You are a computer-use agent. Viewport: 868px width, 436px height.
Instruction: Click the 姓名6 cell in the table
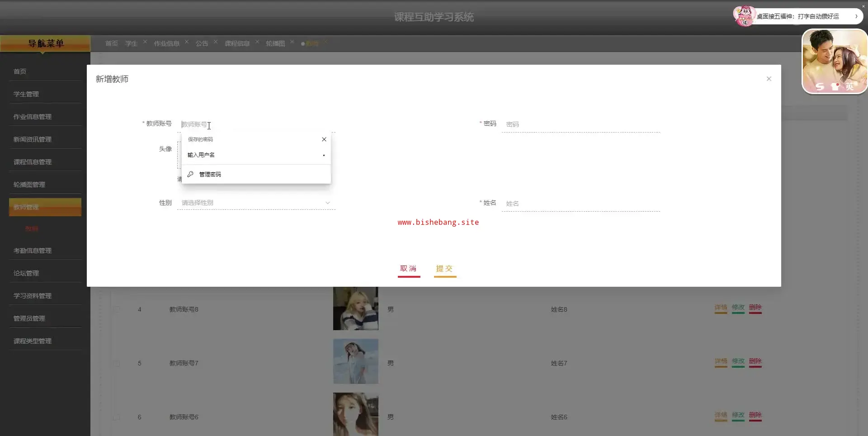pos(559,417)
